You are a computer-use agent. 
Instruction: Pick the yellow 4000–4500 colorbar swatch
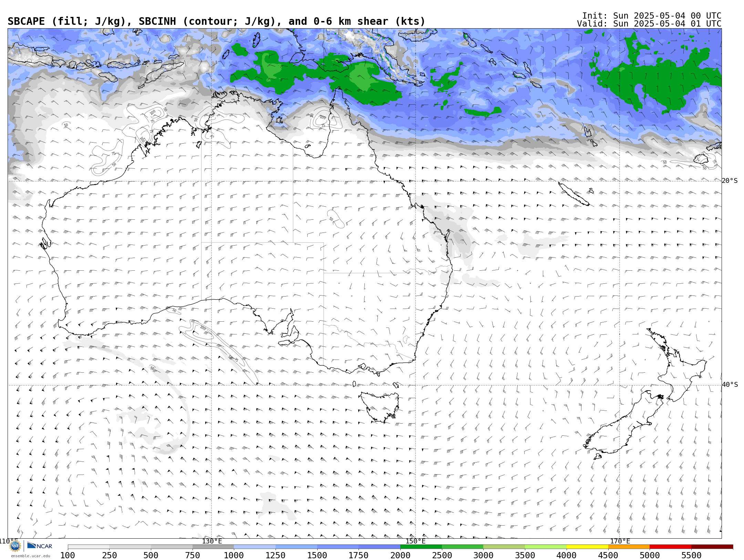click(x=587, y=547)
